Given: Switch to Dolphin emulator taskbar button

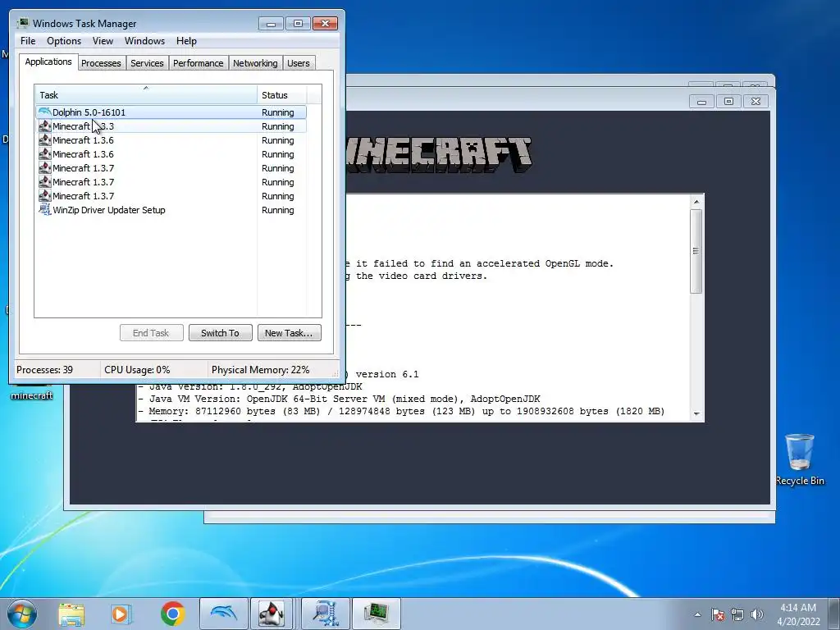Looking at the screenshot, I should [x=224, y=614].
